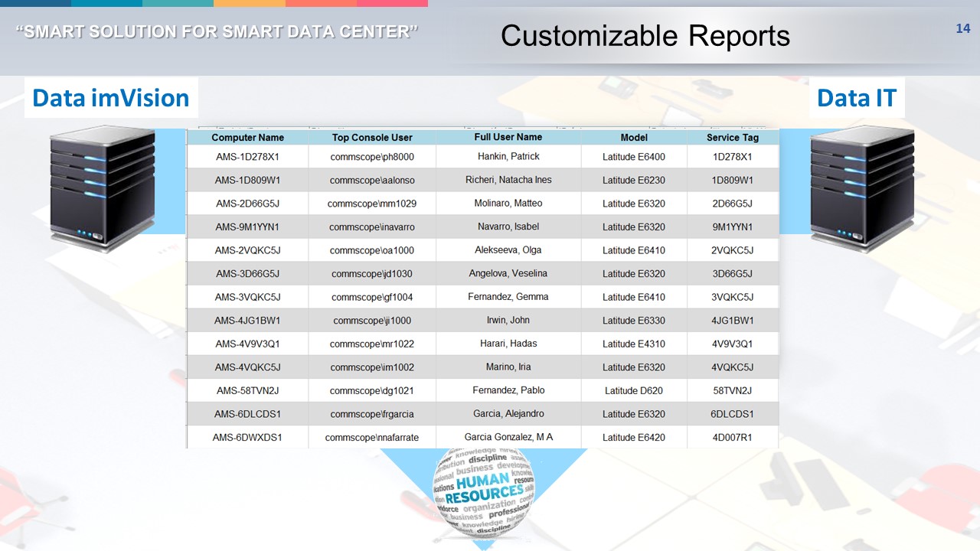Select user name Fernandez, Pablo

pyautogui.click(x=508, y=390)
